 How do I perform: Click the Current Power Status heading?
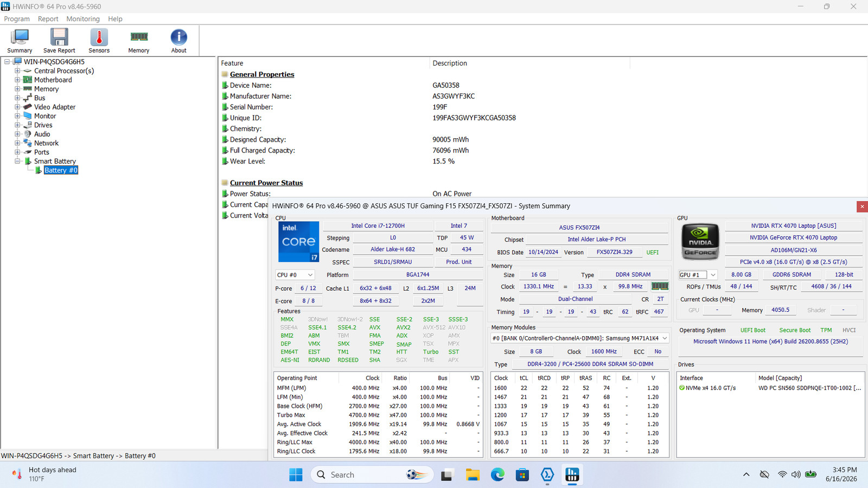click(266, 183)
